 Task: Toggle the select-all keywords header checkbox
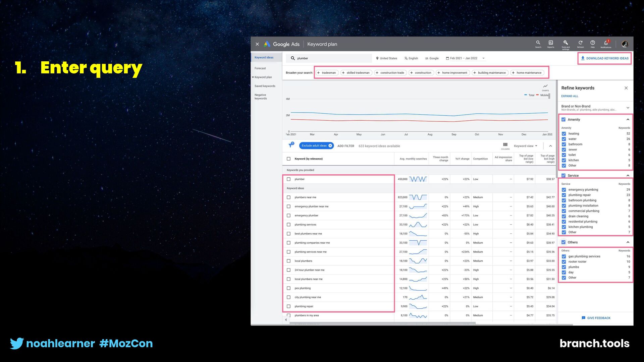(288, 159)
